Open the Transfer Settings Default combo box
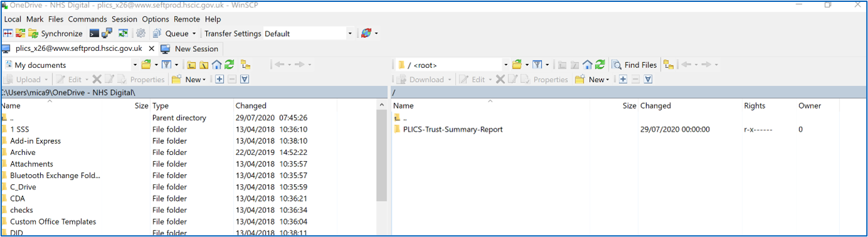The width and height of the screenshot is (868, 237). tap(309, 33)
